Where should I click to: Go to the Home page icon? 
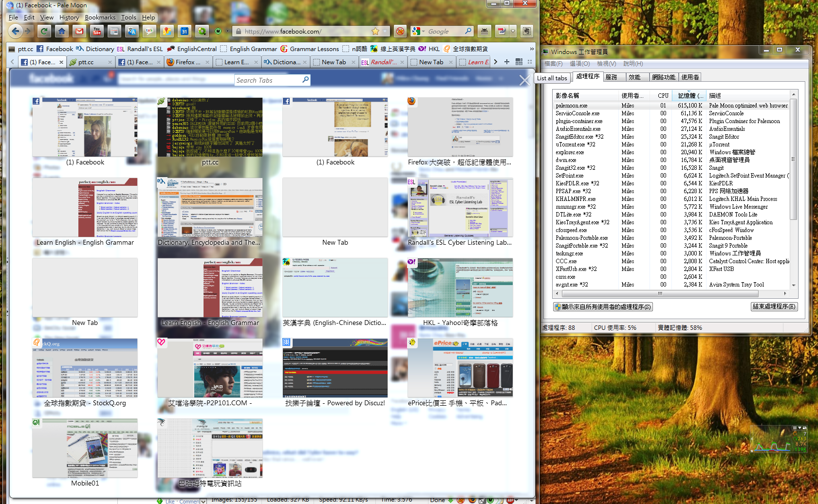pos(61,32)
